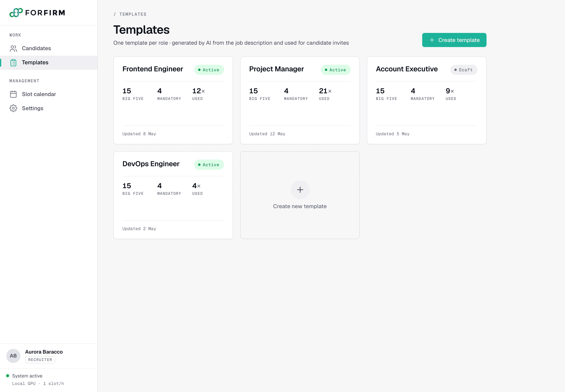The image size is (565, 392).
Task: Click the RECRUITER role badge
Action: pos(40,360)
